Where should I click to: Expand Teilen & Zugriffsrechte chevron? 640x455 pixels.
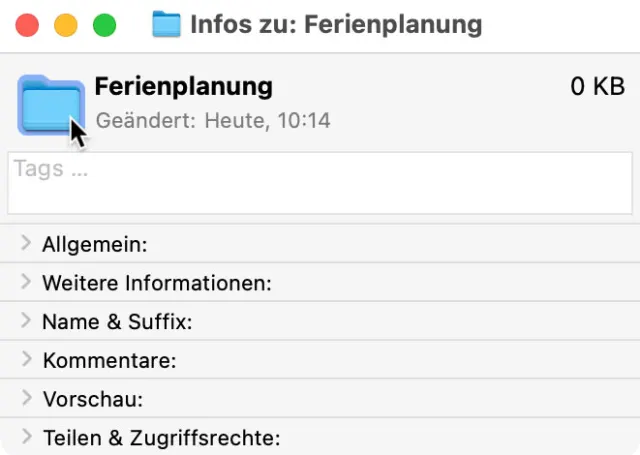coord(26,437)
